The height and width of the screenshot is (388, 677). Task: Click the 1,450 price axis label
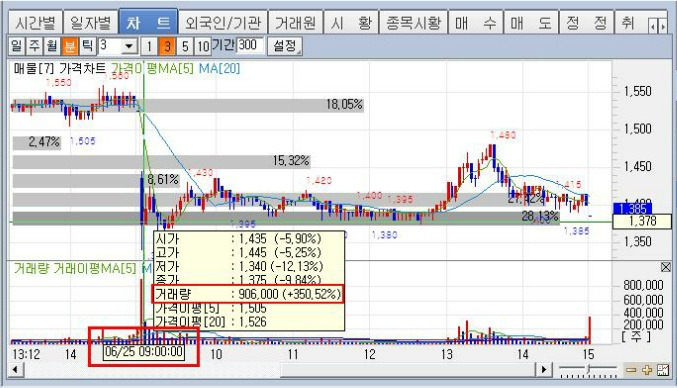(x=637, y=166)
